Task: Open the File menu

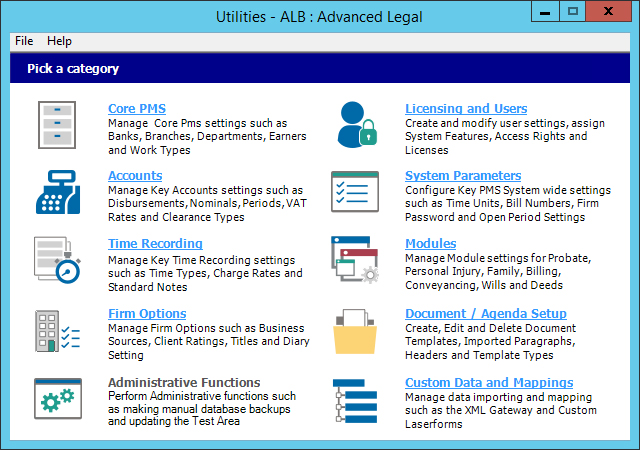Action: pos(24,41)
